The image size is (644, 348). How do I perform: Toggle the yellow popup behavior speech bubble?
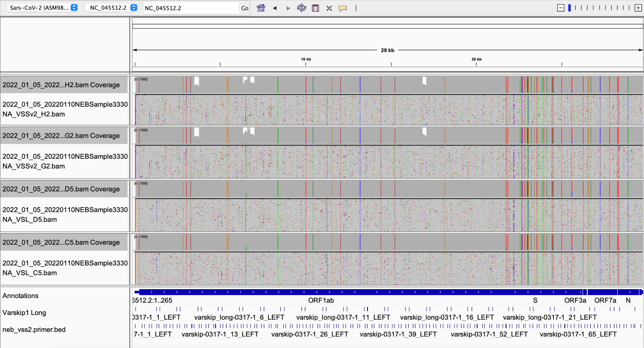(343, 8)
